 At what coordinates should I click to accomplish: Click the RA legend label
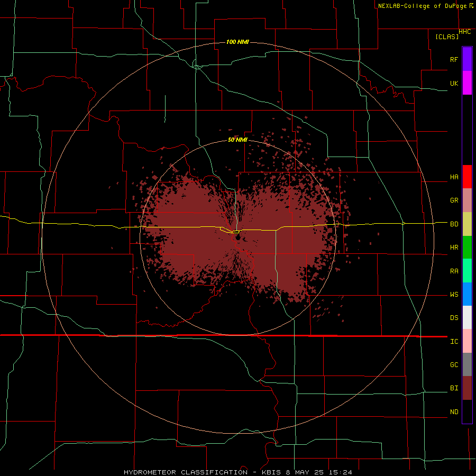(x=454, y=271)
